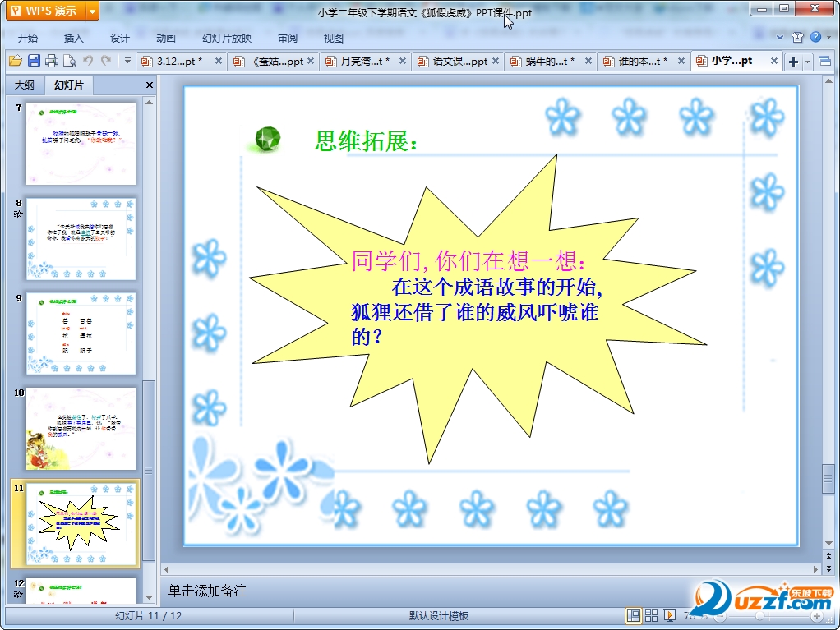
Task: Switch to slide sorter view icon
Action: [652, 616]
